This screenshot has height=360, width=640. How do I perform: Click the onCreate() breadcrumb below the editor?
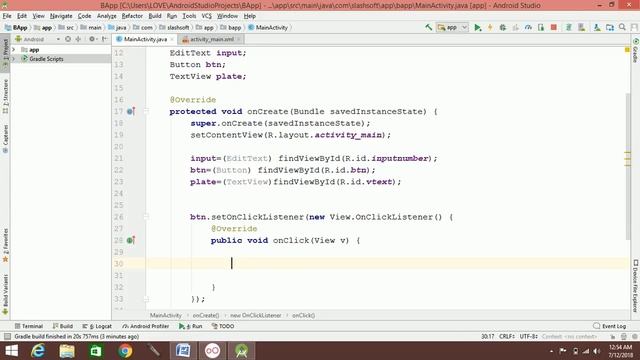click(206, 316)
